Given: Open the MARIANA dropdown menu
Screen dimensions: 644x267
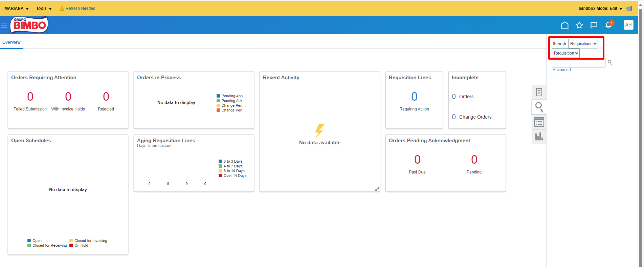Looking at the screenshot, I should click(x=17, y=8).
